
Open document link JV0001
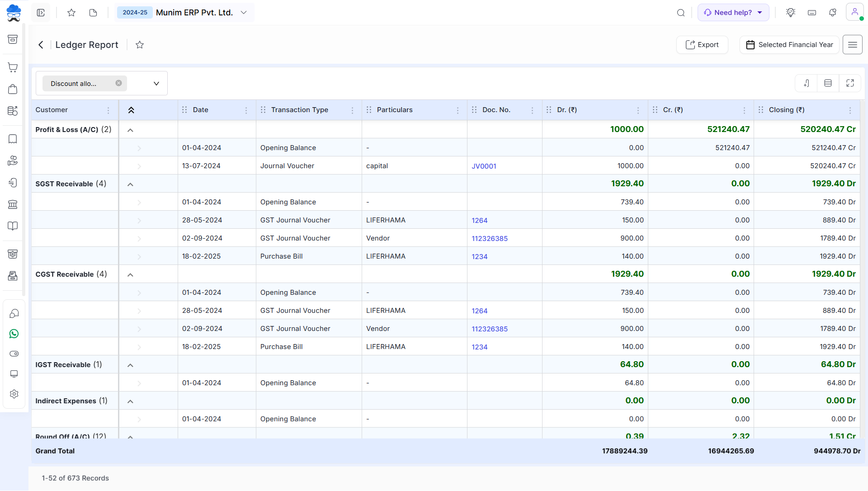click(x=484, y=166)
